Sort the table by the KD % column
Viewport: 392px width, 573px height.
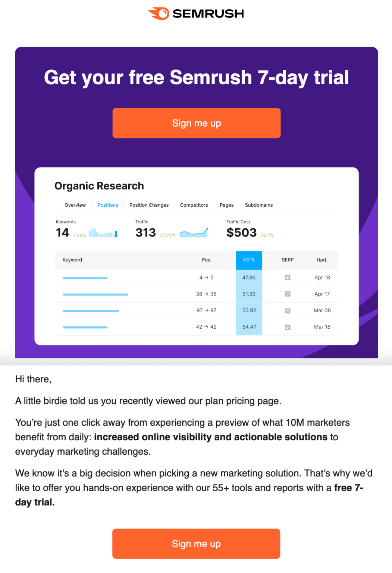tap(249, 260)
